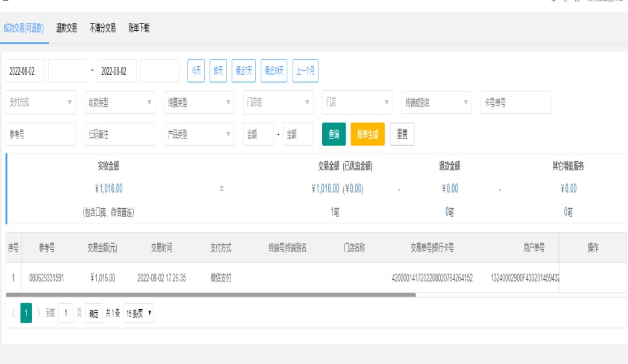Switch to the 退款交易 tab
Viewport: 628px width, 364px height.
pyautogui.click(x=66, y=28)
